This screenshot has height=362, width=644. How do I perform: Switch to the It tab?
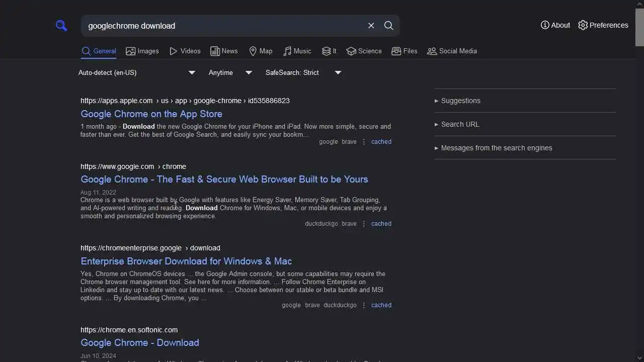point(329,51)
